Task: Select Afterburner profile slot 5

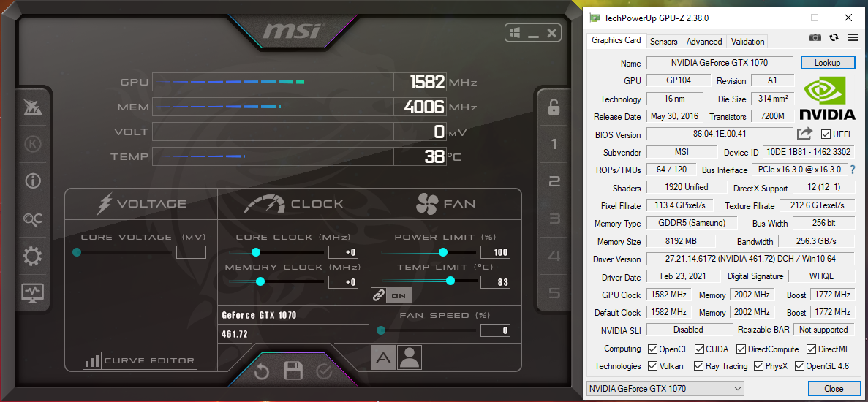Action: pyautogui.click(x=554, y=293)
